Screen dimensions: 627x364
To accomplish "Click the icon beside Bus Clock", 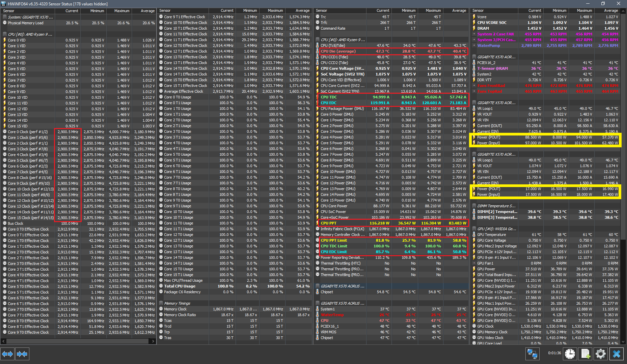I will (5, 223).
